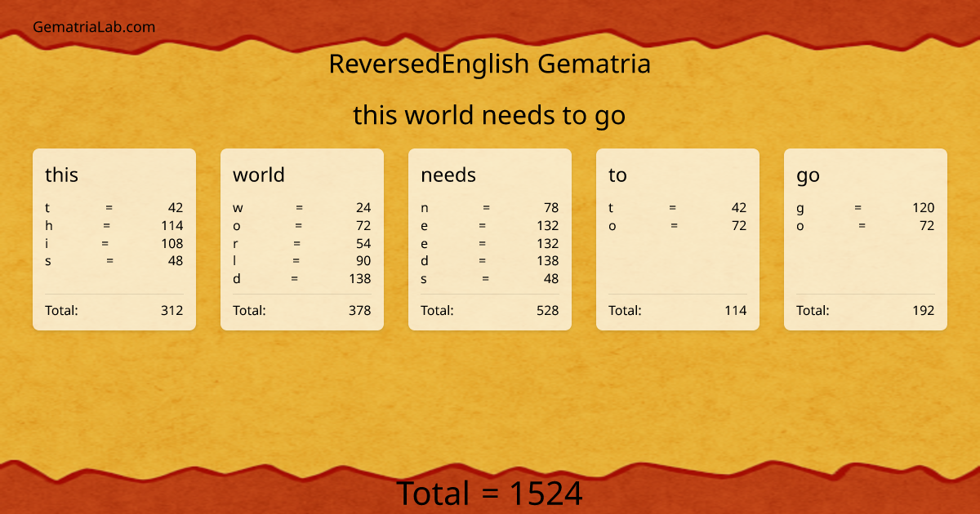Image resolution: width=980 pixels, height=514 pixels.
Task: Click letter 'r' in the 'world' card
Action: [x=235, y=243]
